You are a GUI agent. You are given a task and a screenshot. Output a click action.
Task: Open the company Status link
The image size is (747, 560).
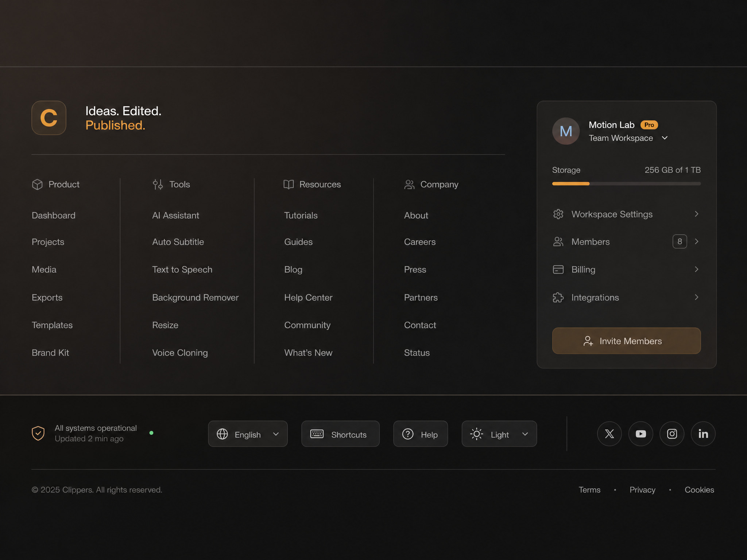pos(417,353)
